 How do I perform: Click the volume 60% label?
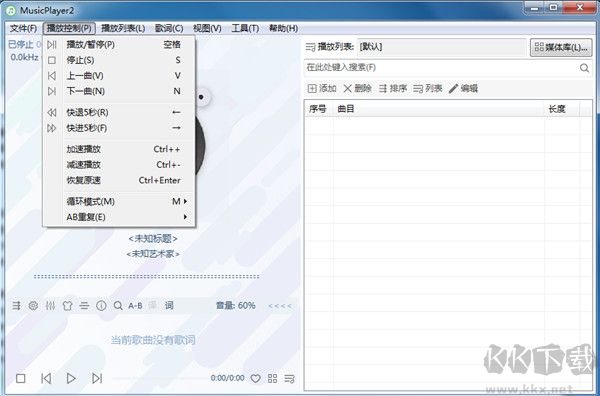pyautogui.click(x=236, y=305)
